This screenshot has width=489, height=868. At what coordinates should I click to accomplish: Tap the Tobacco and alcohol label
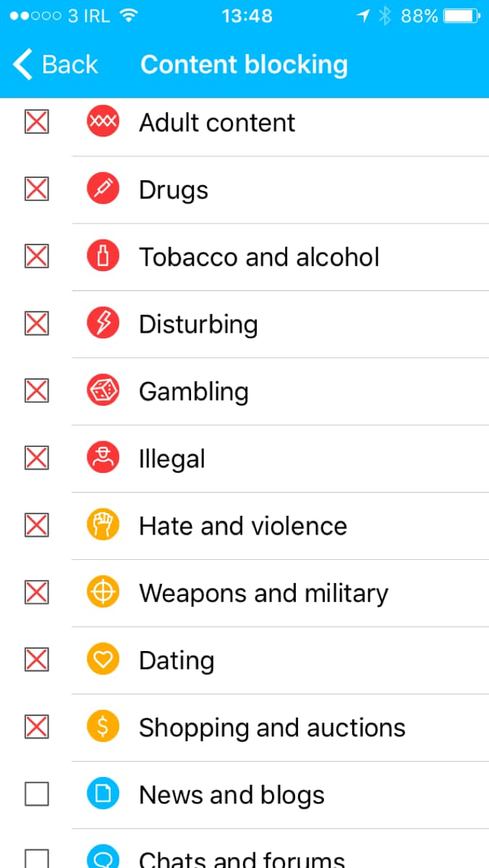tap(259, 257)
